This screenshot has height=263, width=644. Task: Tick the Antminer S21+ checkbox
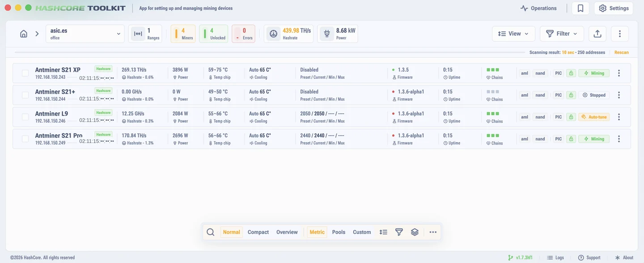tap(25, 95)
